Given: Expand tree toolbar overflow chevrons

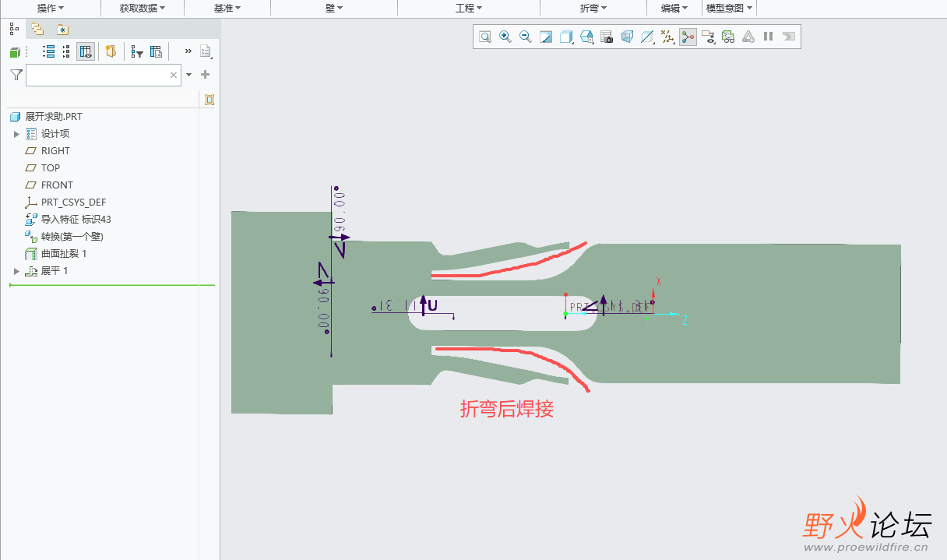Looking at the screenshot, I should point(188,51).
